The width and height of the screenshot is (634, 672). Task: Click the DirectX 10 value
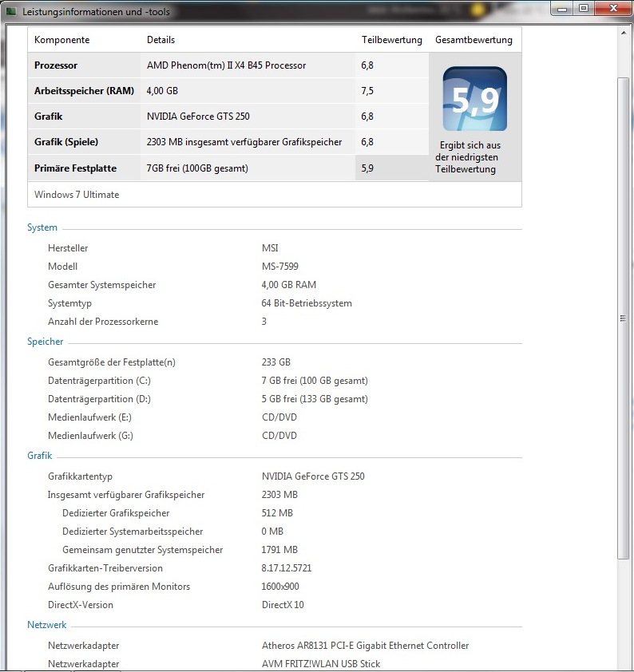[283, 605]
